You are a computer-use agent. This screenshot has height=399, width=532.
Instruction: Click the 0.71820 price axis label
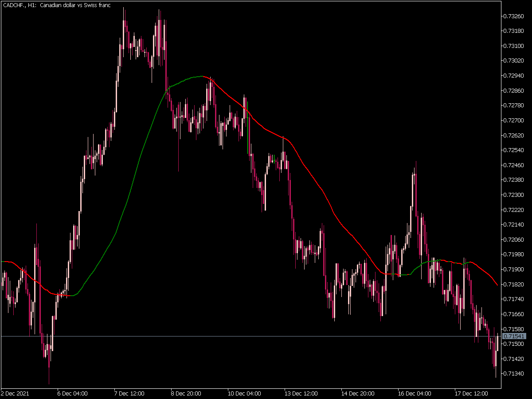coord(513,284)
